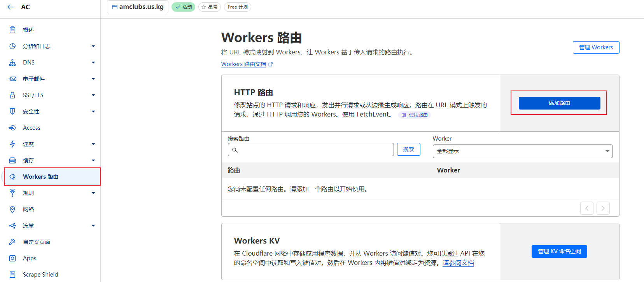Expand the 分析和日志 submenu arrow

click(93, 46)
